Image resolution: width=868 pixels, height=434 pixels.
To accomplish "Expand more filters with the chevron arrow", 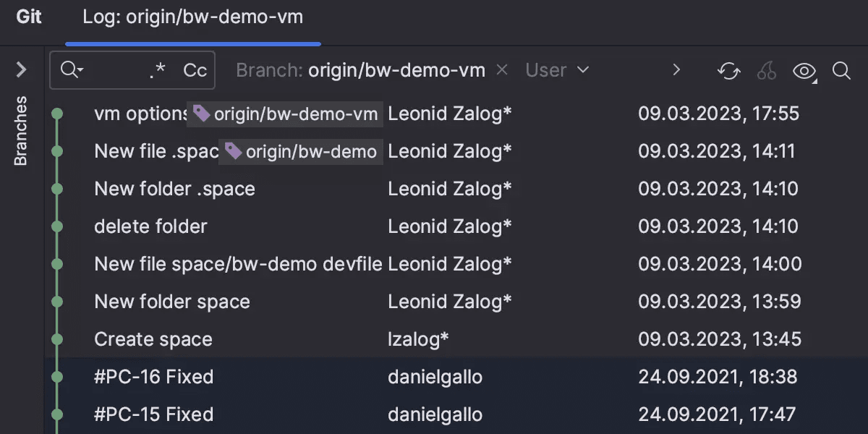I will [x=676, y=70].
